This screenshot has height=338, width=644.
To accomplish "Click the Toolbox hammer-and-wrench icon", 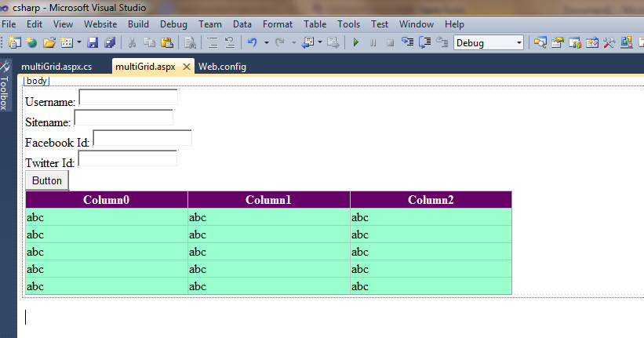I will pyautogui.click(x=609, y=42).
